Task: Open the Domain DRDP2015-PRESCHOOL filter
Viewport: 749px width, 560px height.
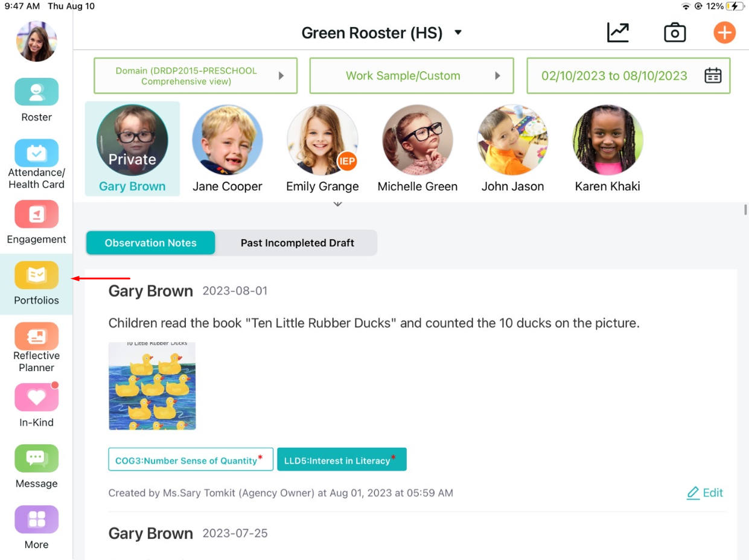Action: (196, 75)
